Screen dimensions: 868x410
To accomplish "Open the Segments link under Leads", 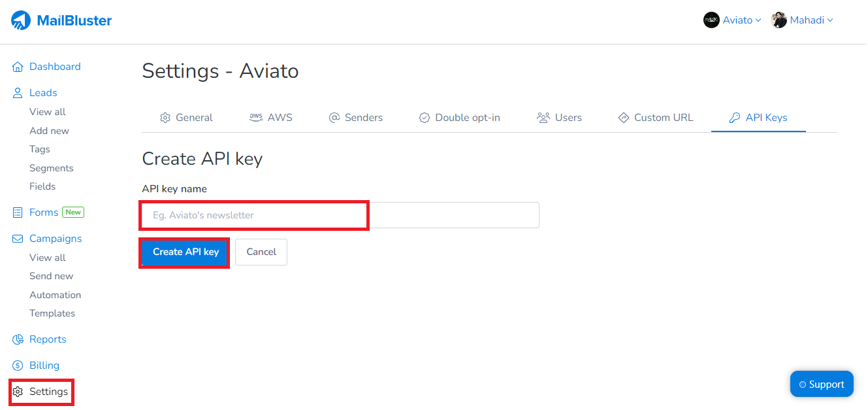I will [x=52, y=168].
